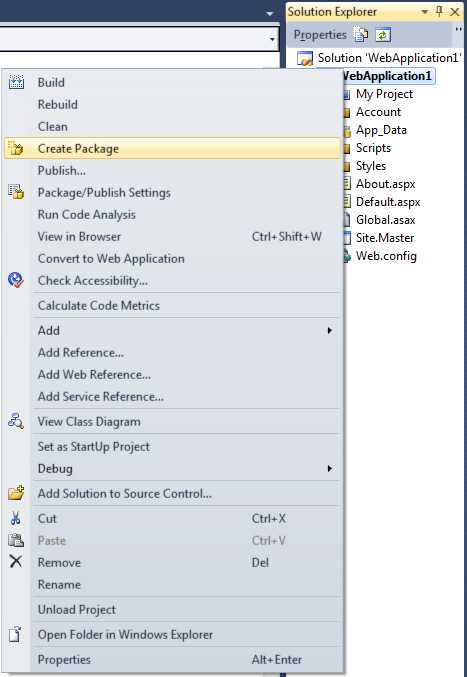Click the Build icon in context menu
The image size is (467, 677).
click(x=16, y=82)
